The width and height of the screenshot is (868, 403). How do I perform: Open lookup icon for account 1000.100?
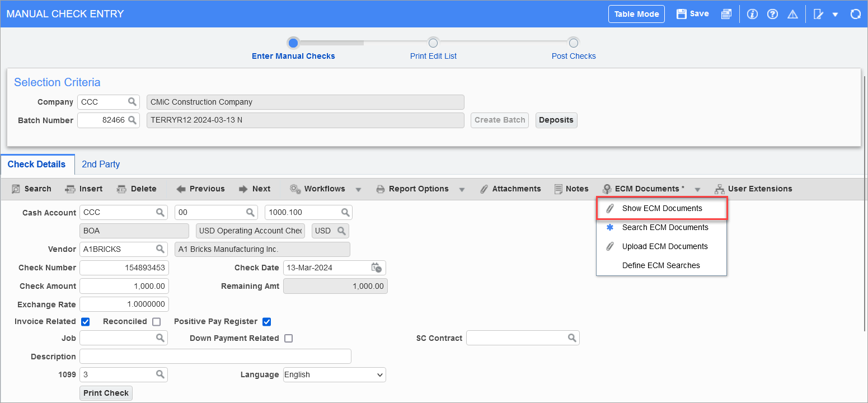point(345,213)
